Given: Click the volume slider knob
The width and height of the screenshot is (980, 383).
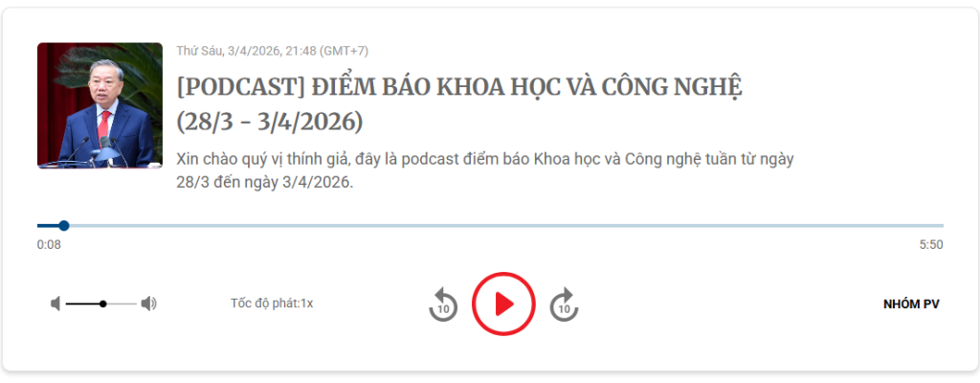Looking at the screenshot, I should [103, 304].
